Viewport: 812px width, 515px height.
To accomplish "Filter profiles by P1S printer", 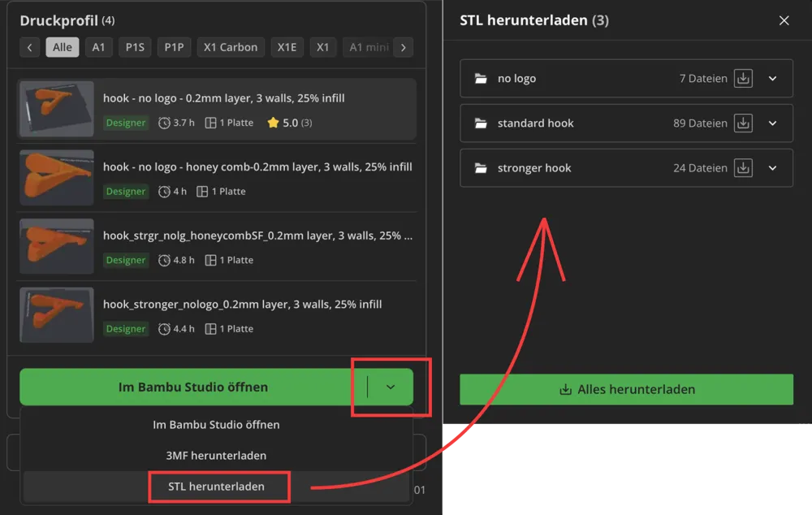I will 134,47.
